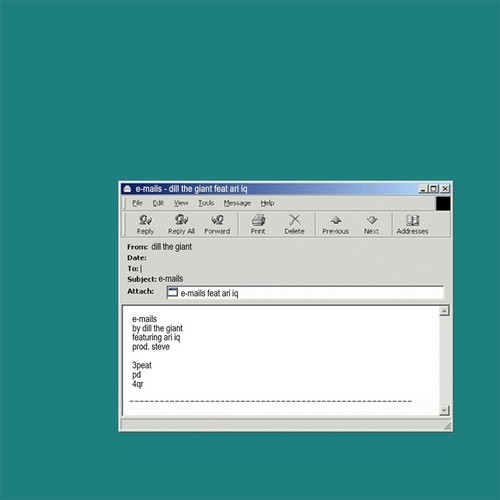Click the window title "e-mails - dill the giant feat ari iq"
This screenshot has width=500, height=500.
[x=191, y=189]
